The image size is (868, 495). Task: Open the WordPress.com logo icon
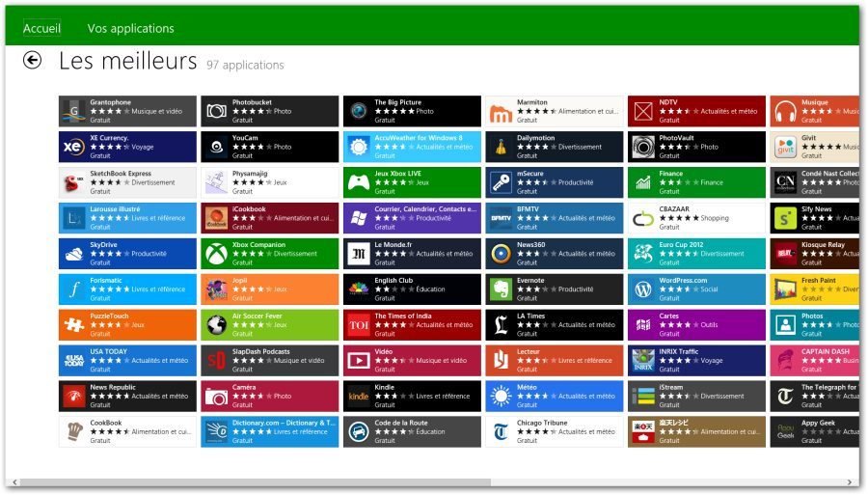pyautogui.click(x=642, y=289)
